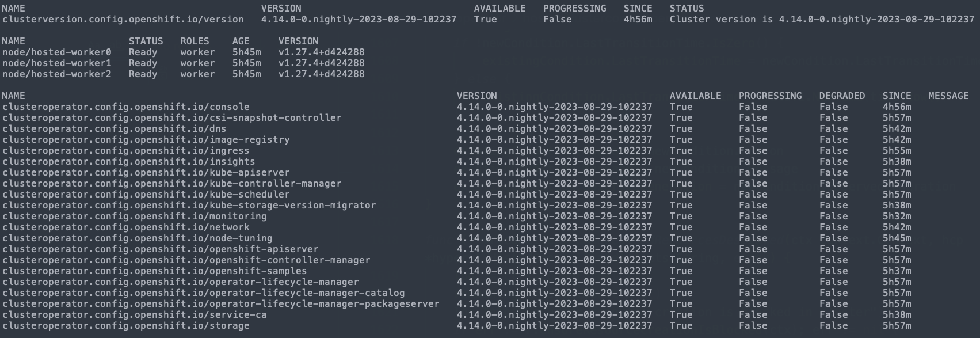This screenshot has height=338, width=980.
Task: Click the operator-lifecycle-manager-packageserver operator name
Action: (x=221, y=304)
